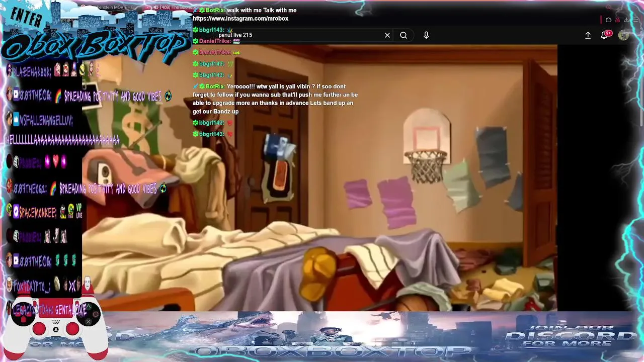This screenshot has width=644, height=362.
Task: Open the browser downloads icon
Action: pos(626,20)
